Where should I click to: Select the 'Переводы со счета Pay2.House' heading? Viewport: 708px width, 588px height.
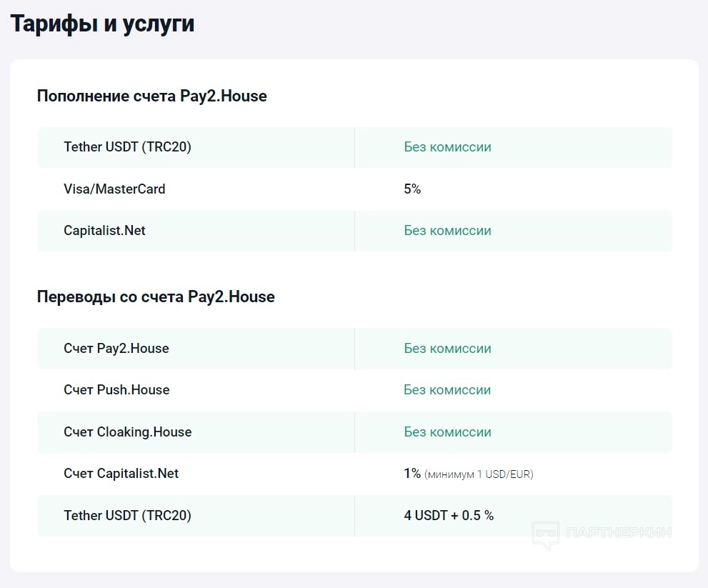(x=156, y=297)
